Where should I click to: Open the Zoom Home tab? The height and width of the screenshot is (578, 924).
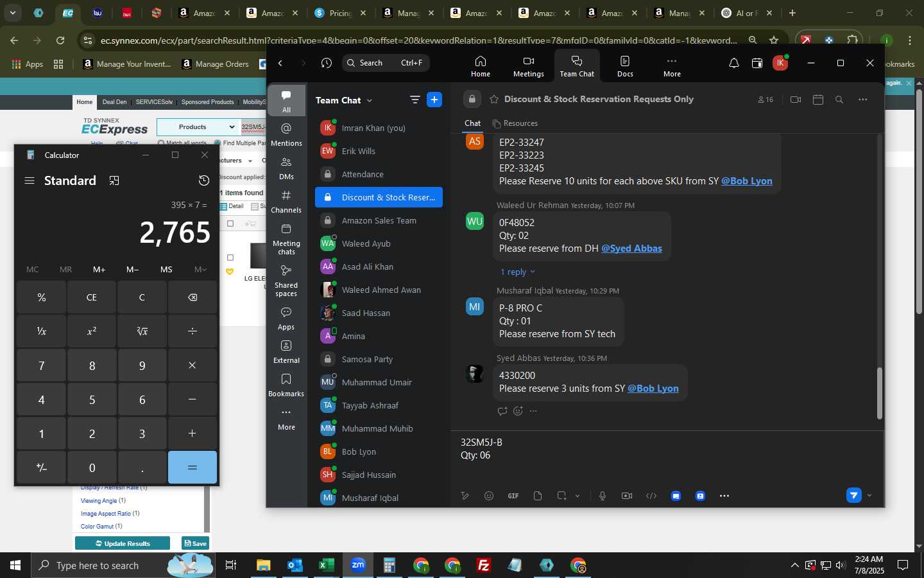480,66
